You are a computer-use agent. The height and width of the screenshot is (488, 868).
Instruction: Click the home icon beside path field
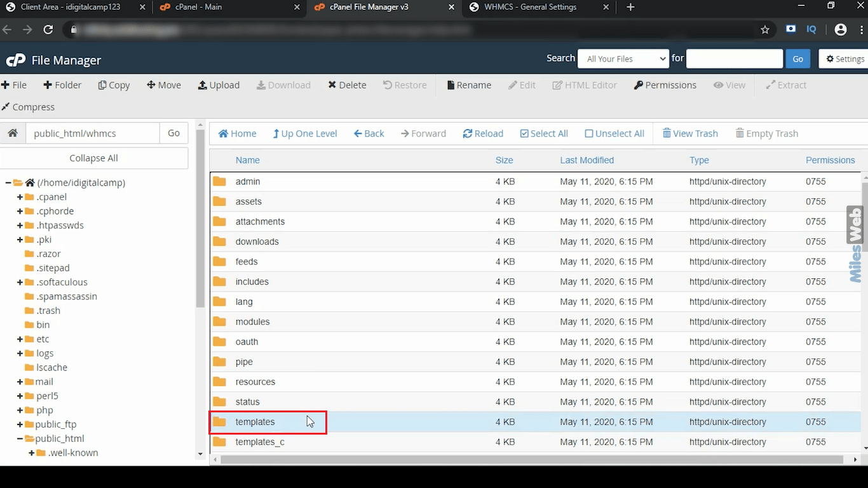(13, 133)
